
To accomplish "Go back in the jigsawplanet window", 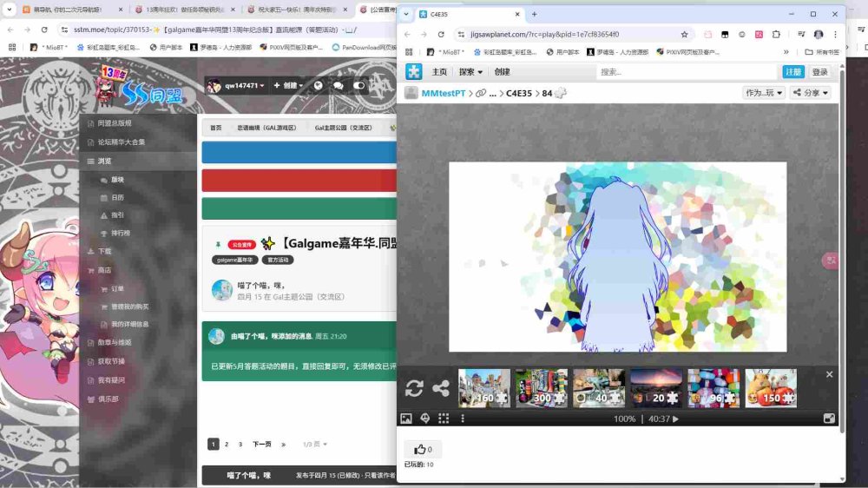I will pyautogui.click(x=407, y=35).
